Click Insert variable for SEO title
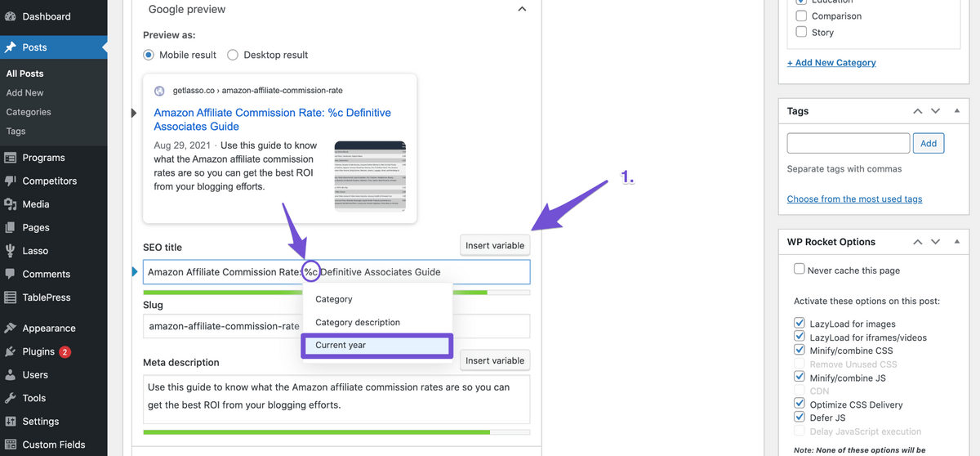 pos(495,245)
